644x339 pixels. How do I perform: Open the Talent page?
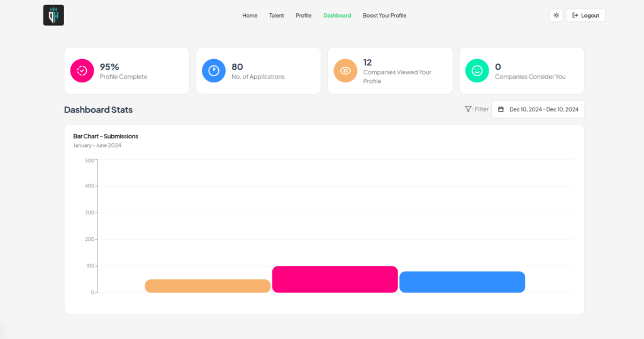point(276,15)
